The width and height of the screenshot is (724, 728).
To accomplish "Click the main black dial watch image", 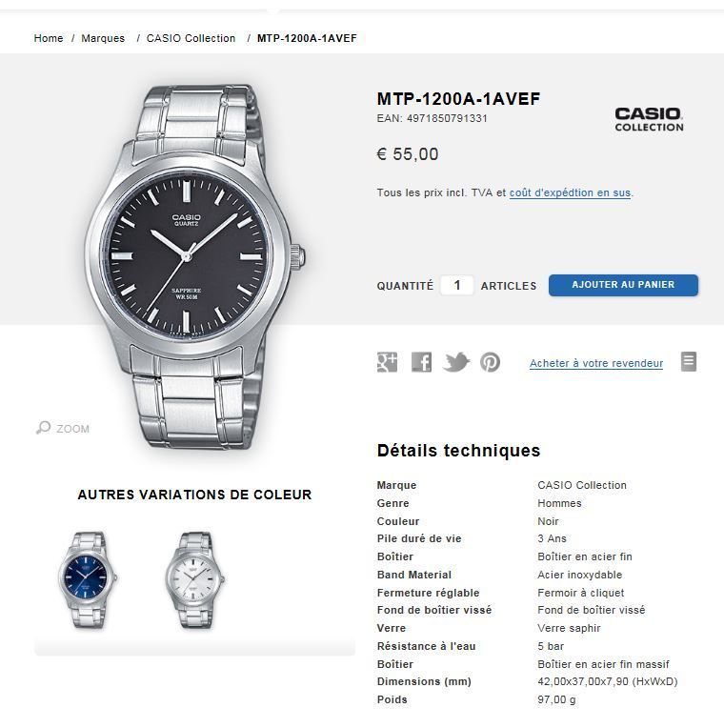I will [194, 266].
